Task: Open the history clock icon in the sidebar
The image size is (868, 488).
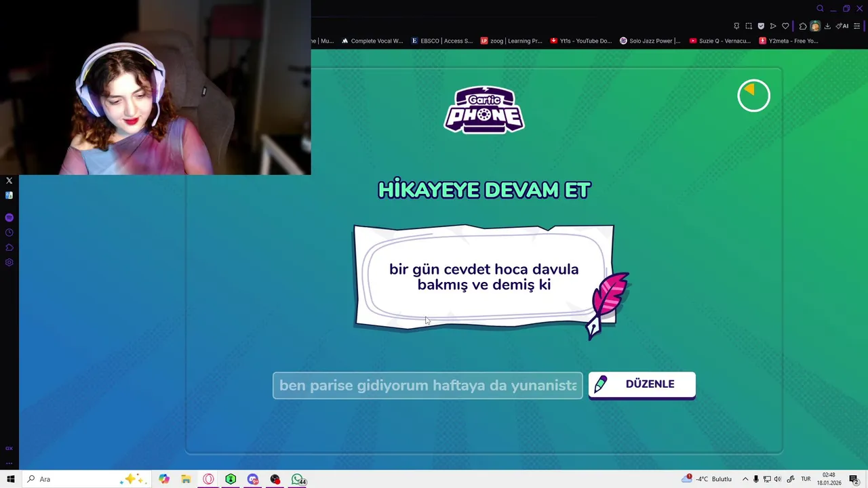Action: (x=9, y=232)
